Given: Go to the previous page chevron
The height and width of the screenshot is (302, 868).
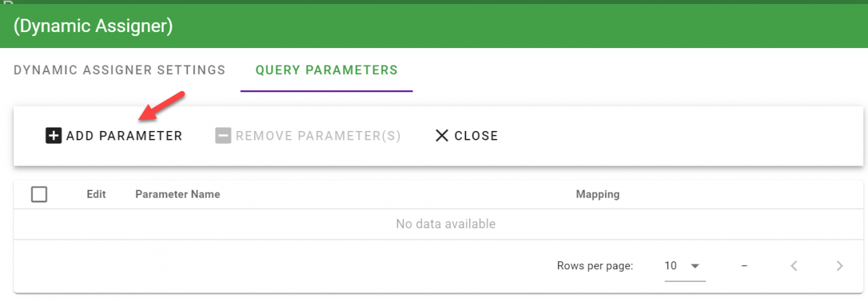Looking at the screenshot, I should pos(794,266).
